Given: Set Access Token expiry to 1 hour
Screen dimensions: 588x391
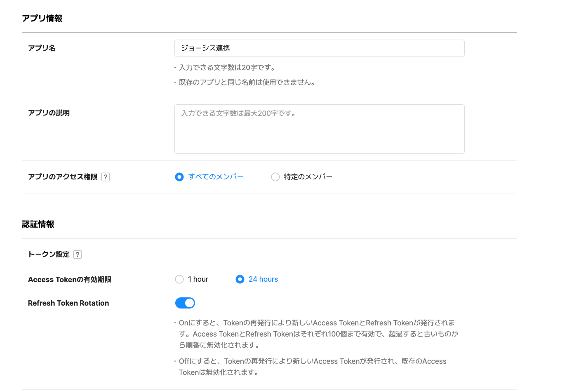Looking at the screenshot, I should (x=179, y=279).
